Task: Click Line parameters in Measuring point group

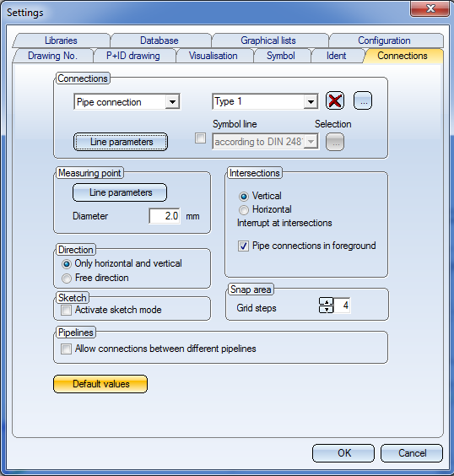Action: (x=120, y=192)
